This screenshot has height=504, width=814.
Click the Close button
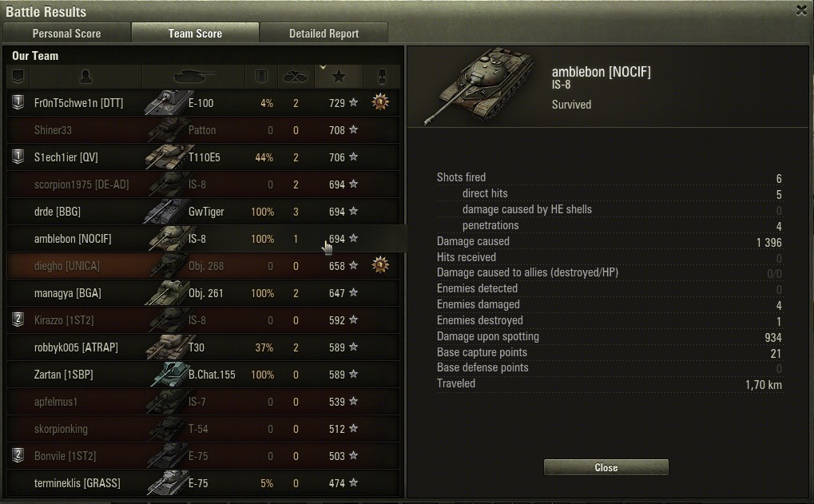tap(606, 467)
